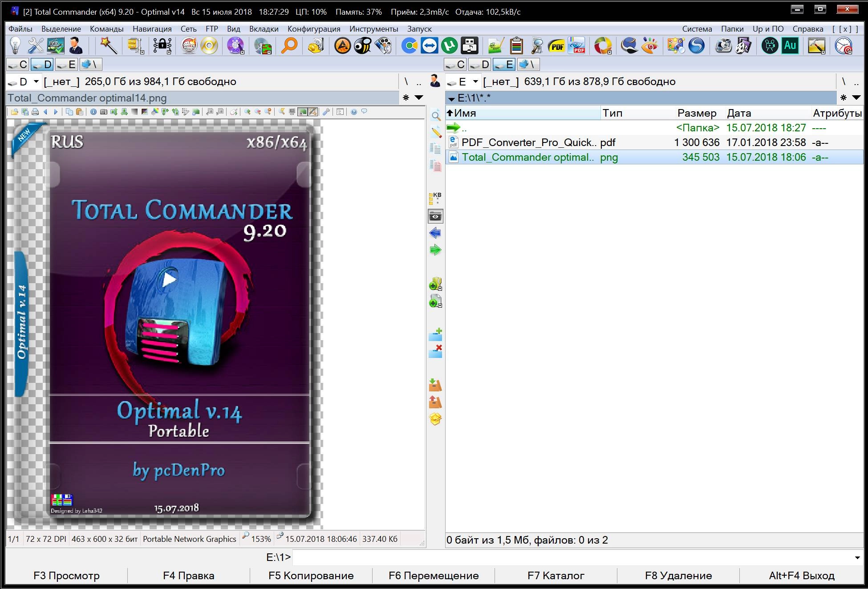Create new folder icon in middle bar
This screenshot has width=868, height=589.
(435, 334)
